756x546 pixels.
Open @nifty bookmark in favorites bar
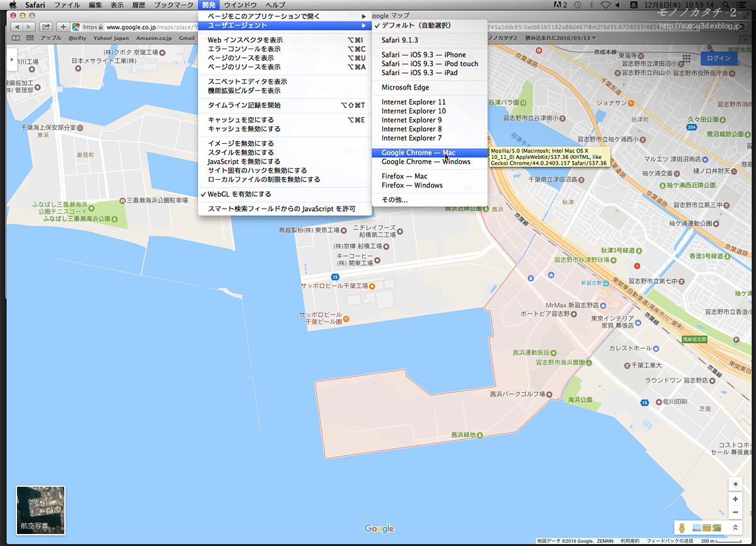pos(77,38)
